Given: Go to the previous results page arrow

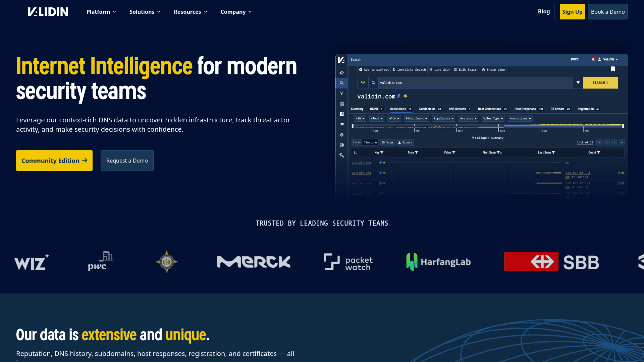Looking at the screenshot, I should [x=607, y=142].
